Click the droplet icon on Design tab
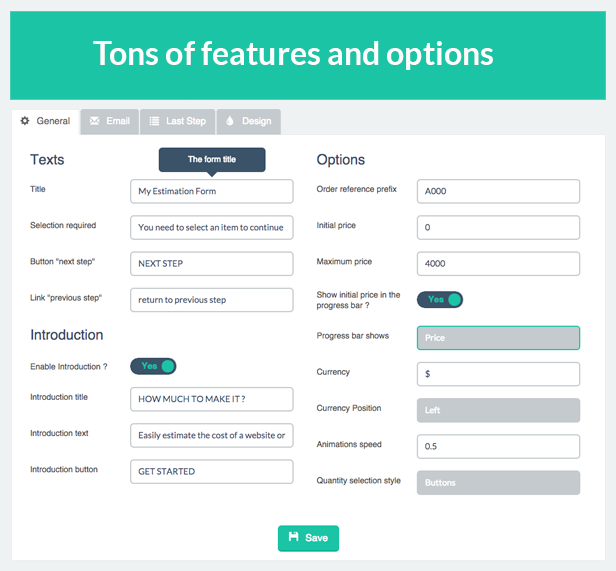Image resolution: width=616 pixels, height=571 pixels. [229, 121]
